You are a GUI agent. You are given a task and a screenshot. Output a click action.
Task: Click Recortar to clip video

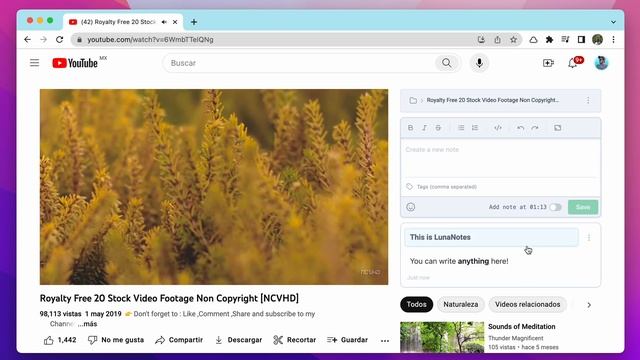[x=295, y=340]
